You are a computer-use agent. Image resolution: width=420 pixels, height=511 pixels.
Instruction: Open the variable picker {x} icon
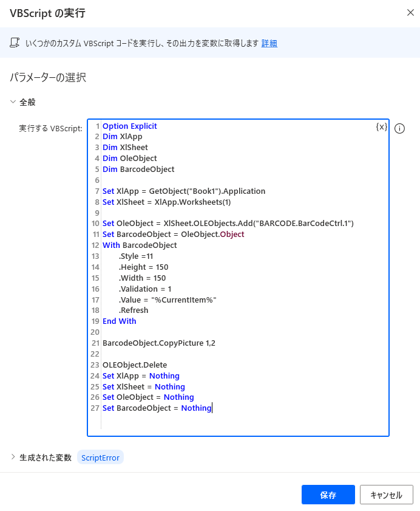(381, 127)
